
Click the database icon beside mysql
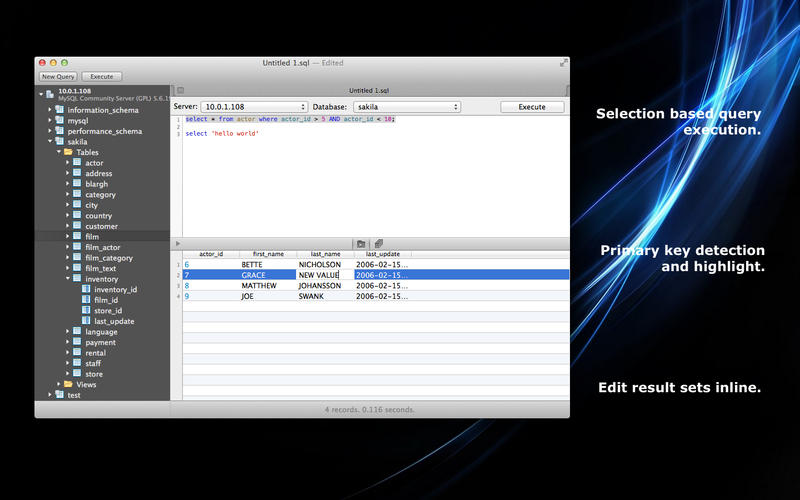click(x=59, y=120)
